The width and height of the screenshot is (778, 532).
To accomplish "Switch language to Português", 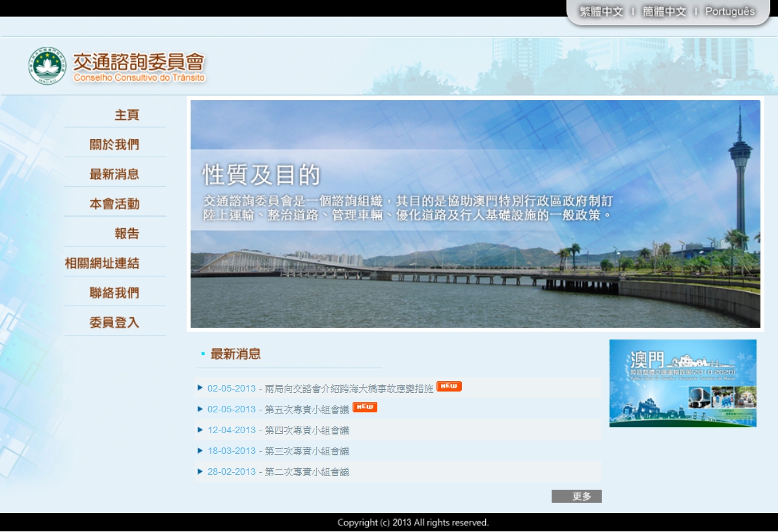I will pos(730,12).
